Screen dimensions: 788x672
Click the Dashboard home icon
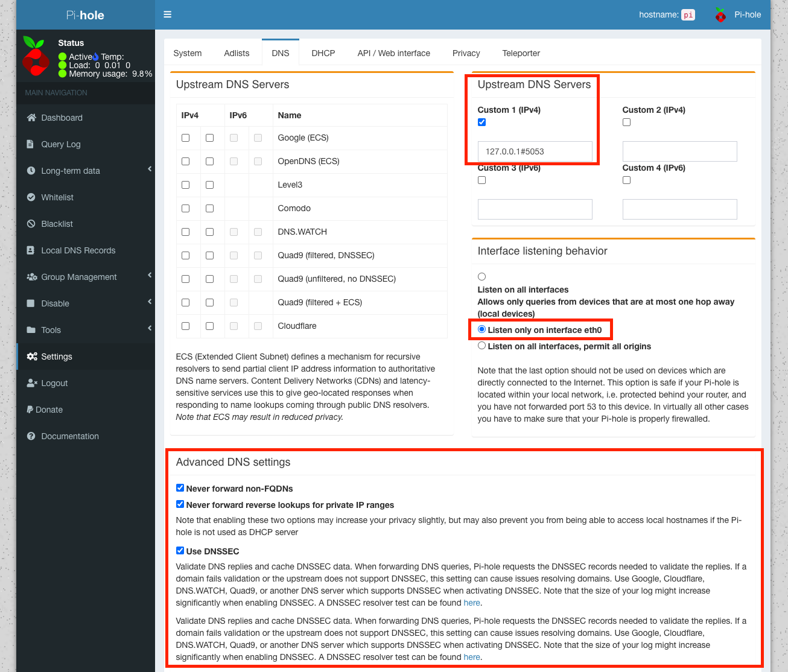tap(31, 118)
